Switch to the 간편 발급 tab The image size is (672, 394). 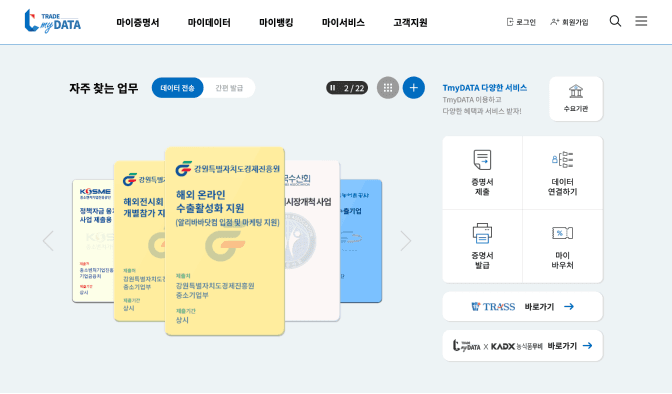[x=229, y=88]
